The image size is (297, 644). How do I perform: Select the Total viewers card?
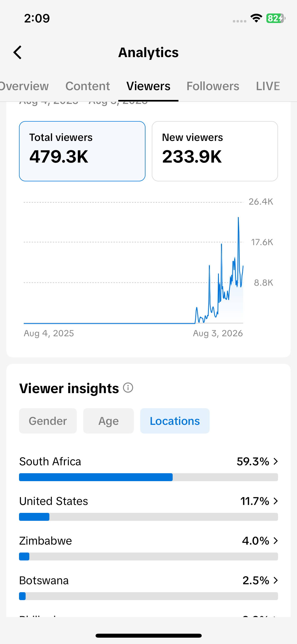pyautogui.click(x=82, y=151)
